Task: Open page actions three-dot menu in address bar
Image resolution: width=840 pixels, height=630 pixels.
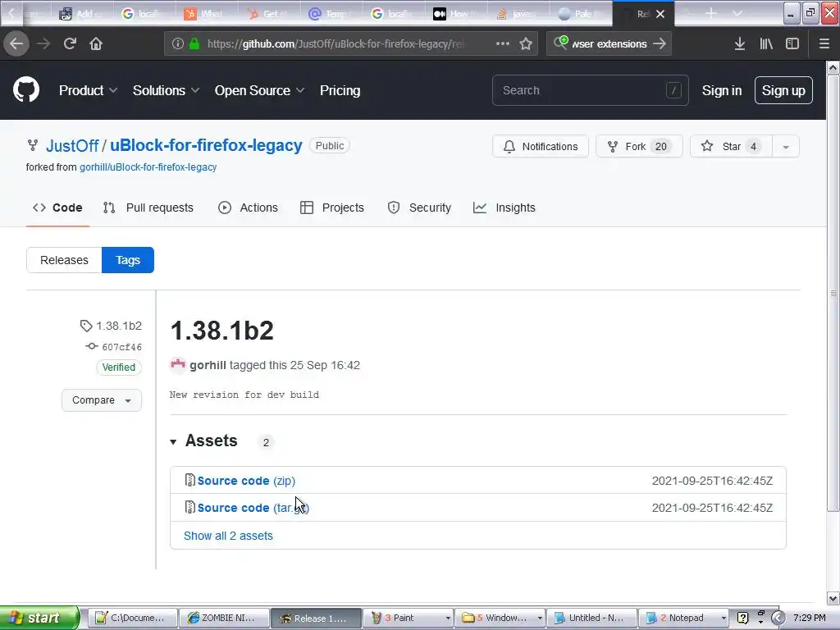Action: click(x=503, y=44)
